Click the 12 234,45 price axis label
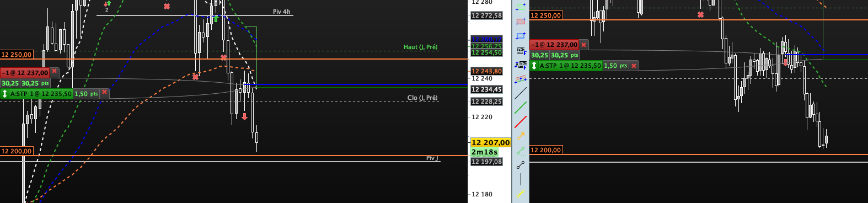This screenshot has width=868, height=203. [486, 89]
